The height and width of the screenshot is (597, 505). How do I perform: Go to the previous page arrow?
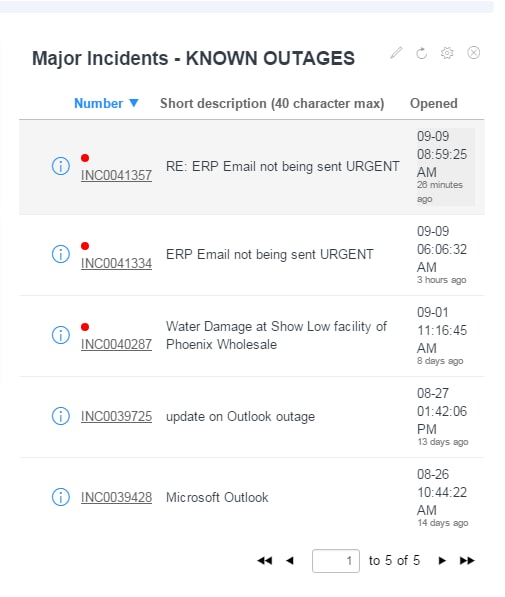tap(290, 560)
